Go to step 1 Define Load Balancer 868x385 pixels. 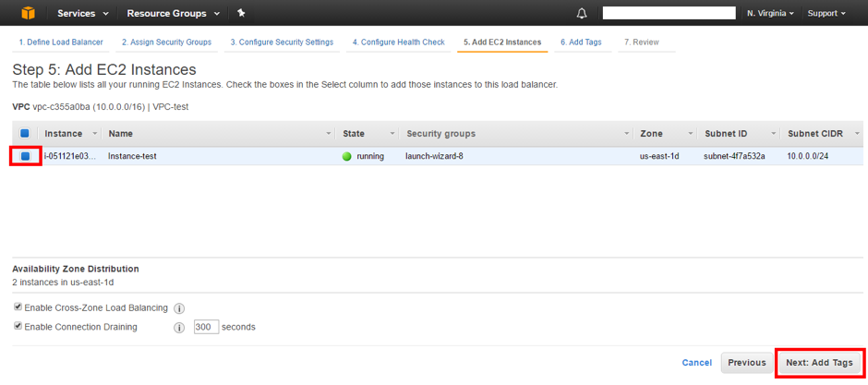[61, 42]
